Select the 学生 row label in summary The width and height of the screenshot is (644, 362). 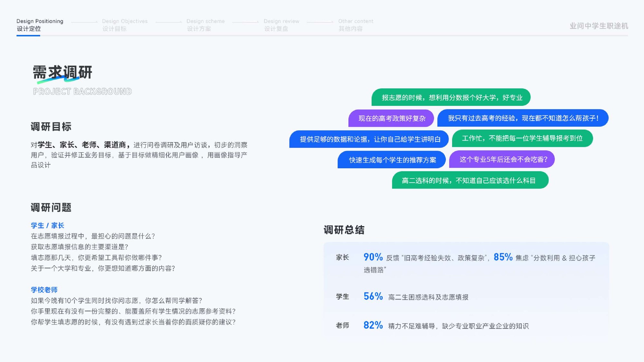(342, 296)
